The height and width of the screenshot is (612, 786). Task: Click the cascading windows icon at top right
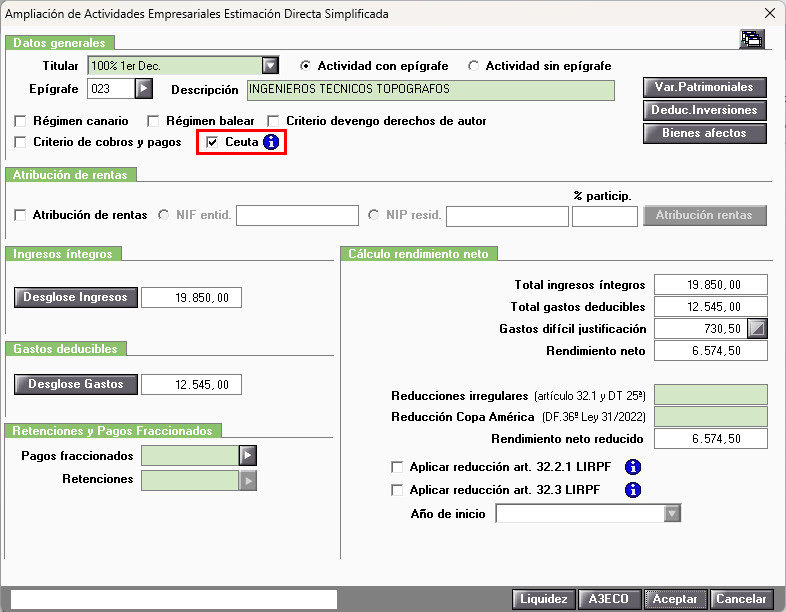[x=752, y=39]
